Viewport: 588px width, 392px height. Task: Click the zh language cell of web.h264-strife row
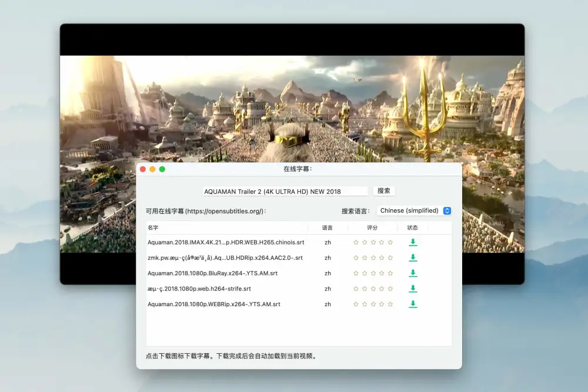(328, 289)
